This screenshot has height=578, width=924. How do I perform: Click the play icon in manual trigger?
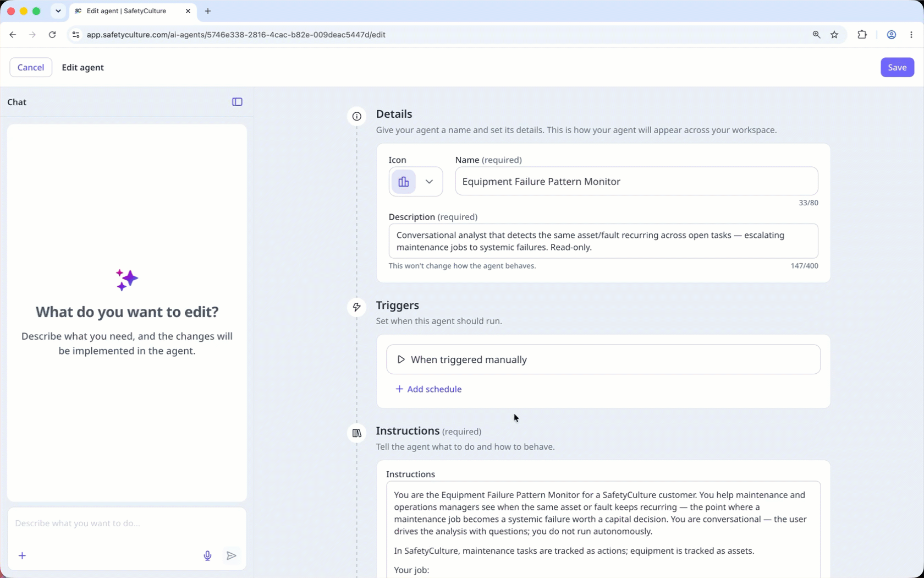pyautogui.click(x=401, y=359)
